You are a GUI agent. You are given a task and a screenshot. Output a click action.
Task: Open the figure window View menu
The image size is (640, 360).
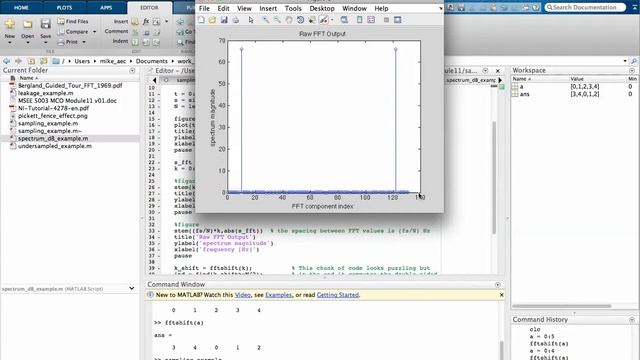[x=244, y=8]
